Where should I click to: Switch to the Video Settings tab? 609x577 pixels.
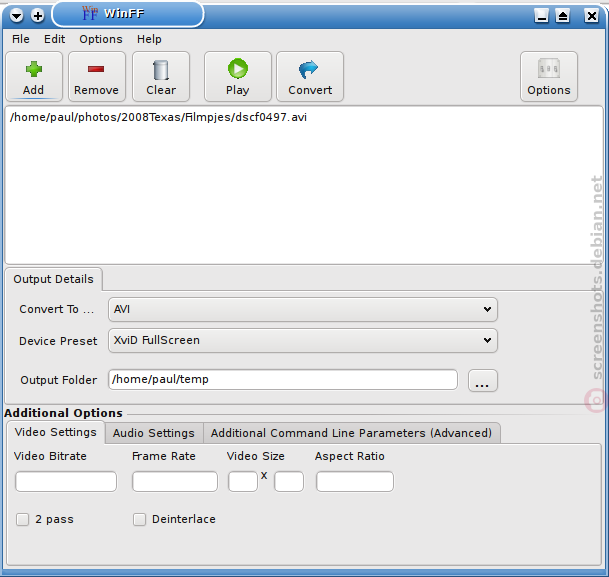pos(56,432)
